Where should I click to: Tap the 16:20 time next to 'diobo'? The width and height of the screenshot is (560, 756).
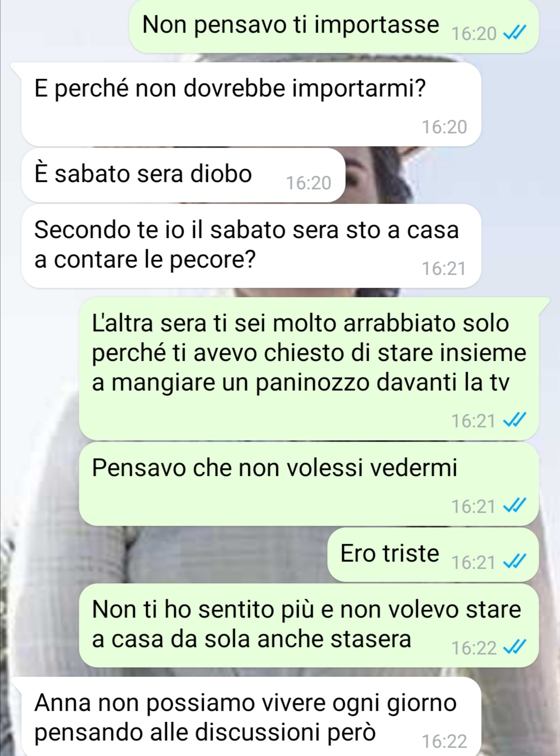(309, 183)
